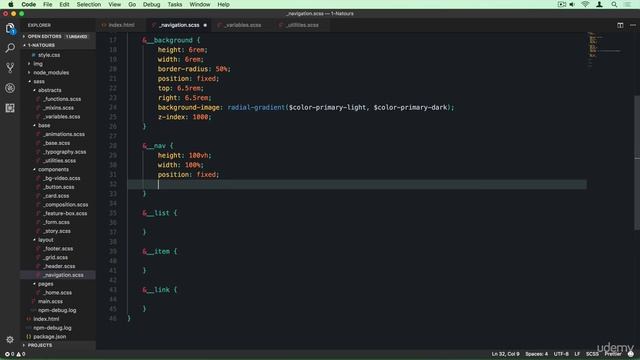Screen dimensions: 640x360
Task: Switch to the _variables.scss tab
Action: pos(242,25)
